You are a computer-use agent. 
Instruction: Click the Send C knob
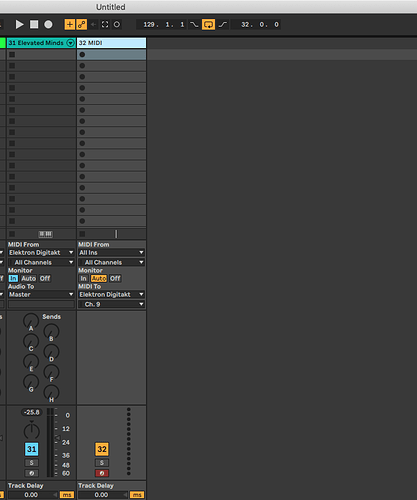[x=31, y=341]
